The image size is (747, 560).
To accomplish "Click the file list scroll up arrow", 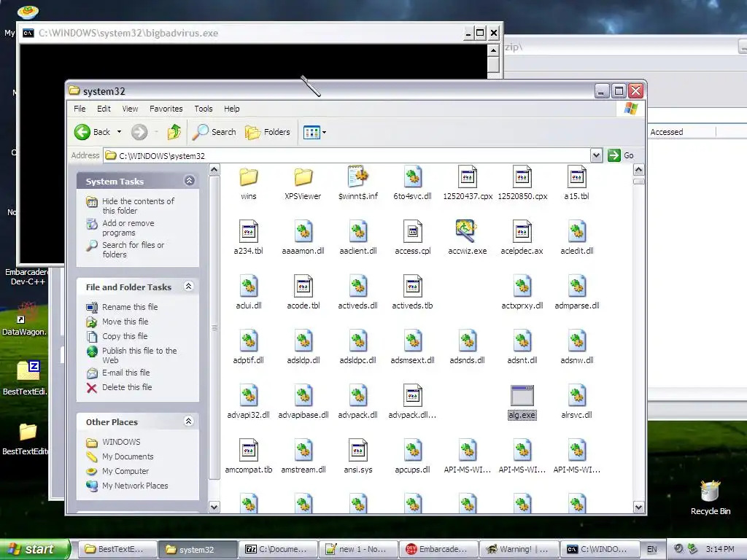I will [x=638, y=170].
